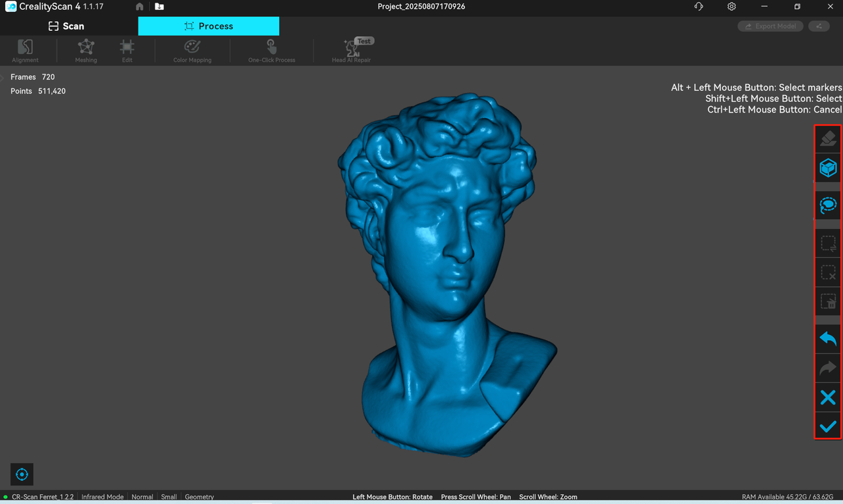Click the delete selection trash icon
843x504 pixels.
click(x=828, y=301)
